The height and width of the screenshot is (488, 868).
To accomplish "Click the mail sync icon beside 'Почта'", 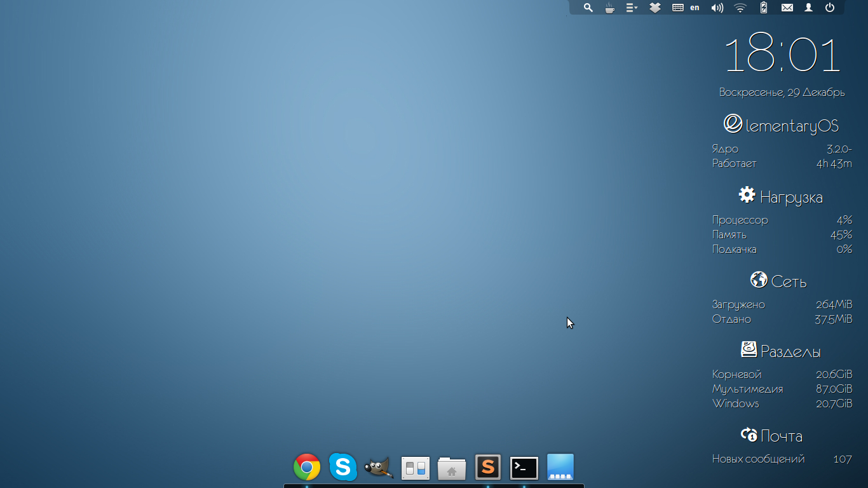I will tap(749, 435).
